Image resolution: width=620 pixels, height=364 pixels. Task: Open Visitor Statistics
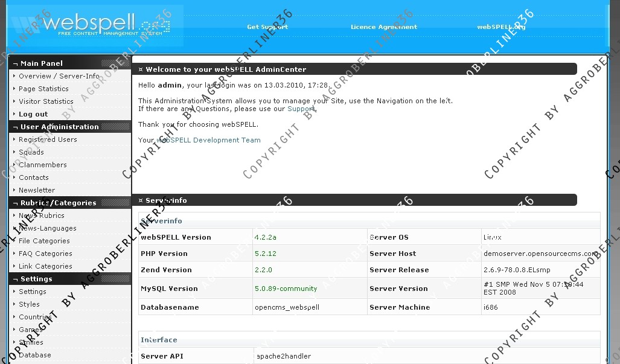46,101
